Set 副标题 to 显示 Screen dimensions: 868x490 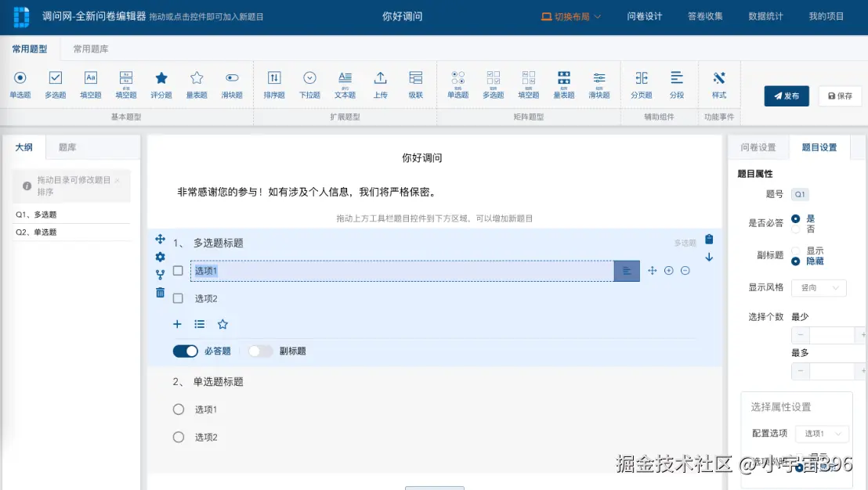point(795,250)
